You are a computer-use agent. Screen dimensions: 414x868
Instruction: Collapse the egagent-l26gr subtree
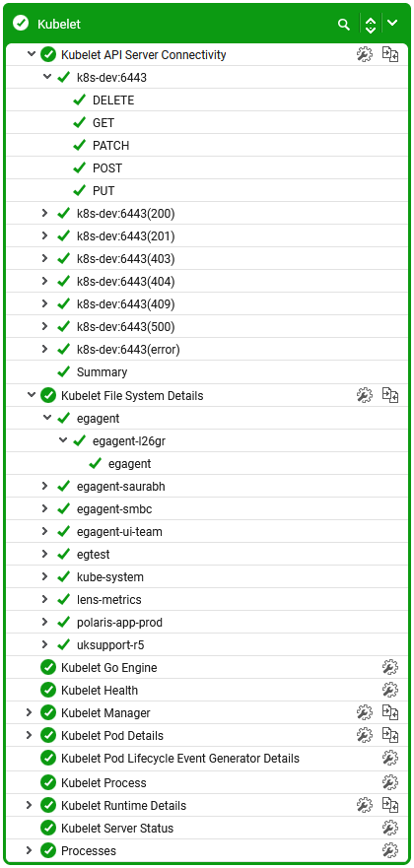61,440
